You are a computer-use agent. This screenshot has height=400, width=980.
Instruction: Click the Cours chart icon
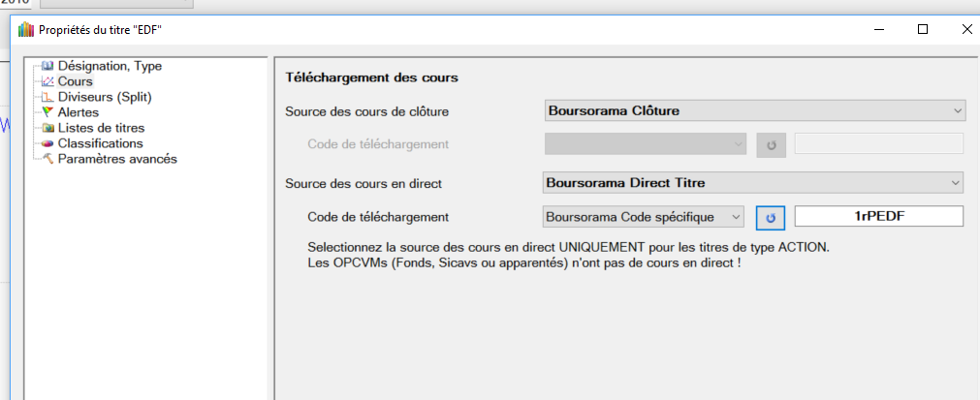[47, 82]
